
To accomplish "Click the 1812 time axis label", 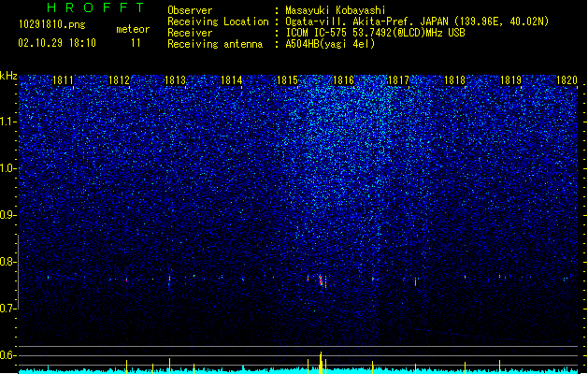I will [x=119, y=80].
